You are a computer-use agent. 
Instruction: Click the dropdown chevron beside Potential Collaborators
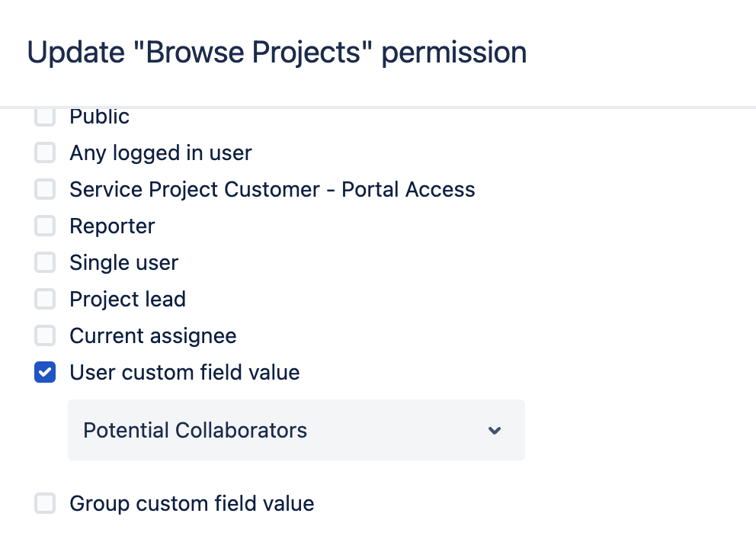point(495,430)
